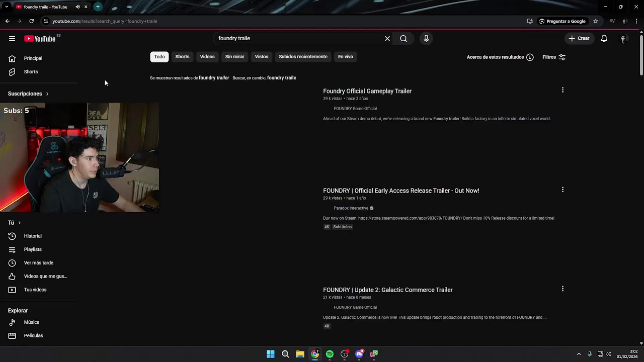Go to YouTube home via the logo
The width and height of the screenshot is (644, 362).
[x=40, y=39]
